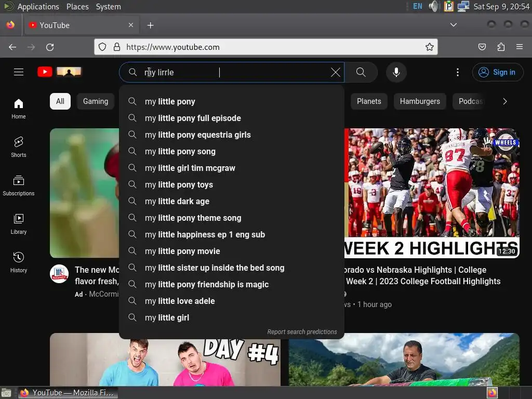
Task: Click the Sign in button
Action: pyautogui.click(x=497, y=72)
